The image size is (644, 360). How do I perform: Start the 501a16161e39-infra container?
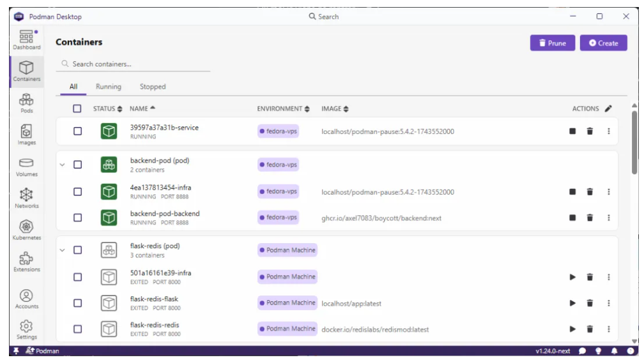click(572, 277)
